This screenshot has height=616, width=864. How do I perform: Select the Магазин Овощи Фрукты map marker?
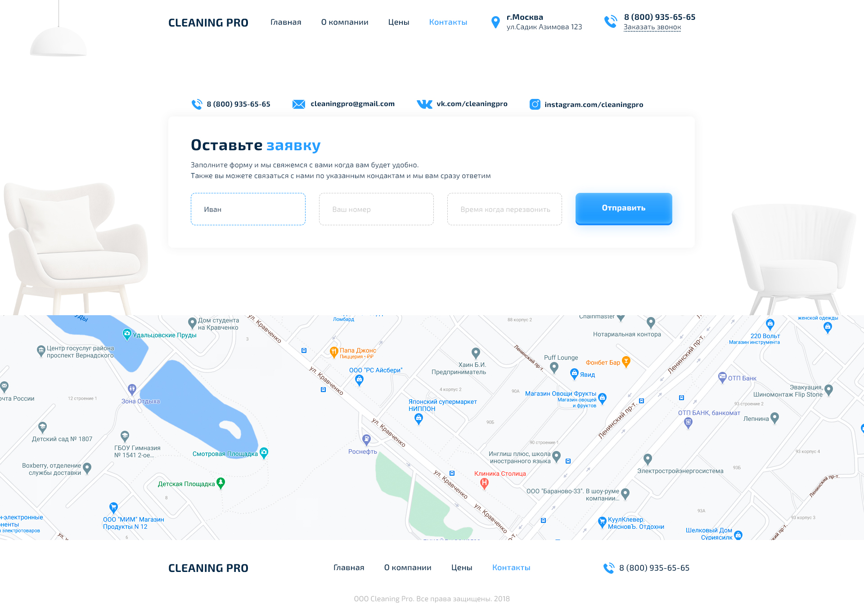coord(602,398)
